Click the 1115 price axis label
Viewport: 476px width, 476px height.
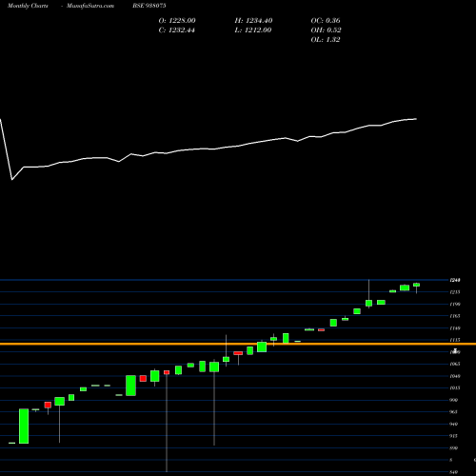pyautogui.click(x=455, y=340)
